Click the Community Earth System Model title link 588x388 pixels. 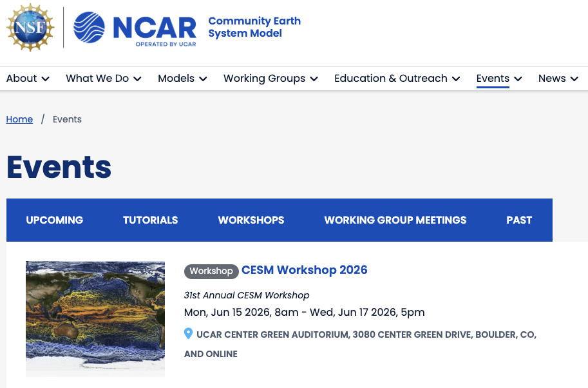(254, 27)
